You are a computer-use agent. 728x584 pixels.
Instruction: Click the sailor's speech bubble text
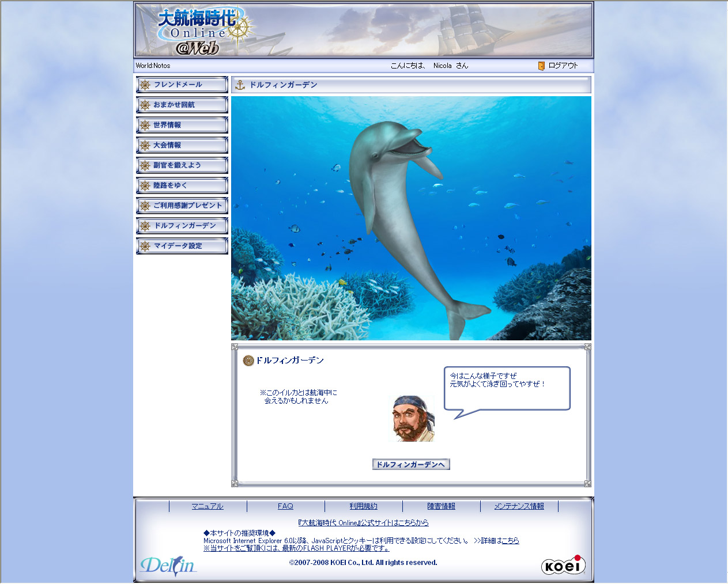pyautogui.click(x=497, y=380)
